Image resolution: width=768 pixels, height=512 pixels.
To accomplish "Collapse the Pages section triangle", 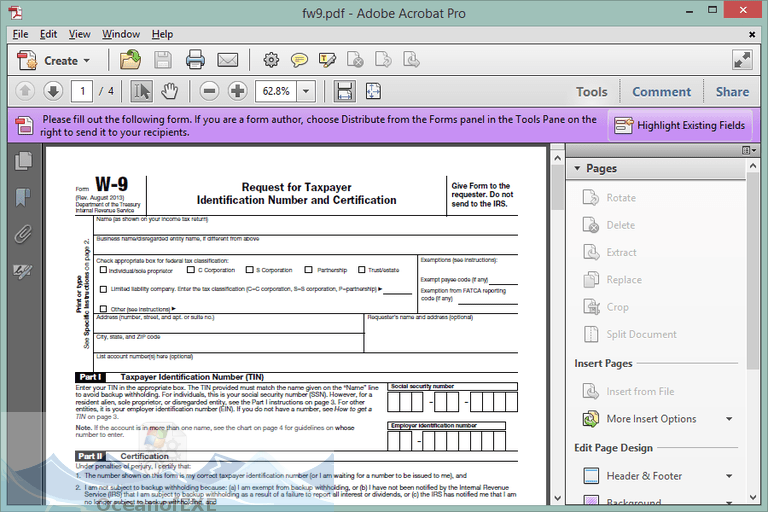I will pyautogui.click(x=577, y=168).
